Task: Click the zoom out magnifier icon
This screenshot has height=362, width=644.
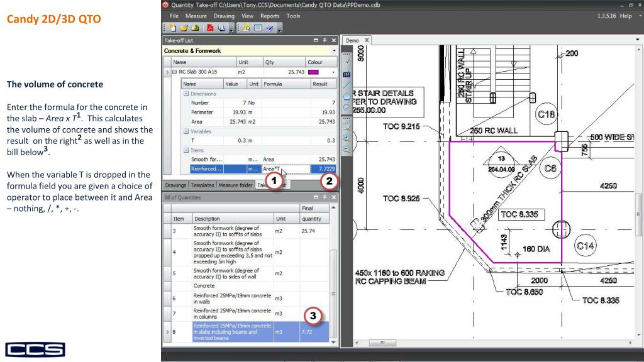Action: coord(347,150)
